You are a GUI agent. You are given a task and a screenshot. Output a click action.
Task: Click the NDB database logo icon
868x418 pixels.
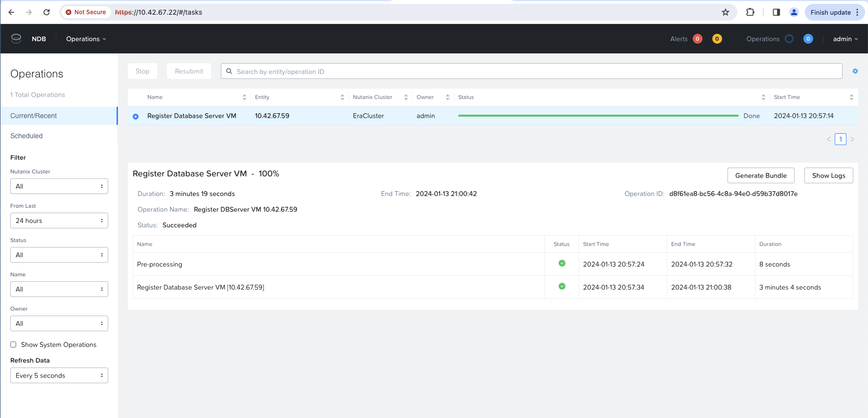16,39
